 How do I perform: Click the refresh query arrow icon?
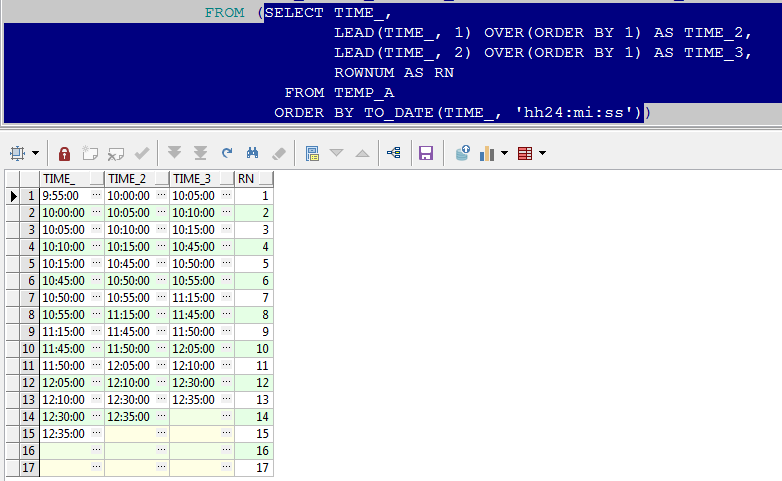click(x=227, y=154)
